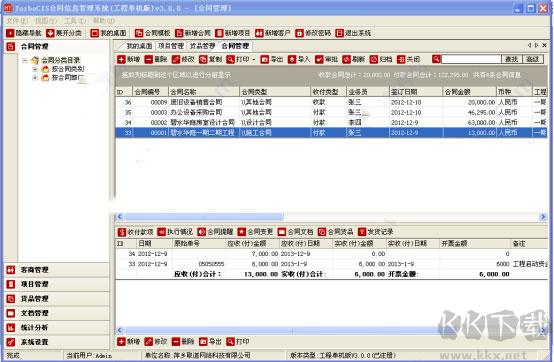Click the 高级 advanced search button
Screen dimensions: 554x362
tap(533, 59)
